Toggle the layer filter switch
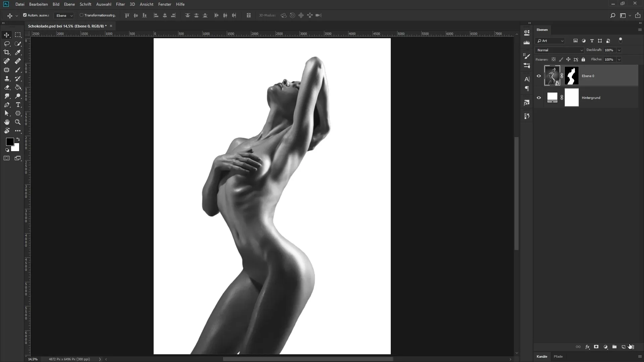 pyautogui.click(x=621, y=40)
